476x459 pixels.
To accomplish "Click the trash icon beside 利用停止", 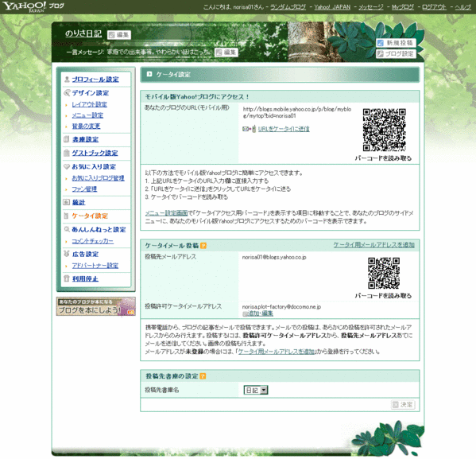I will coord(67,278).
